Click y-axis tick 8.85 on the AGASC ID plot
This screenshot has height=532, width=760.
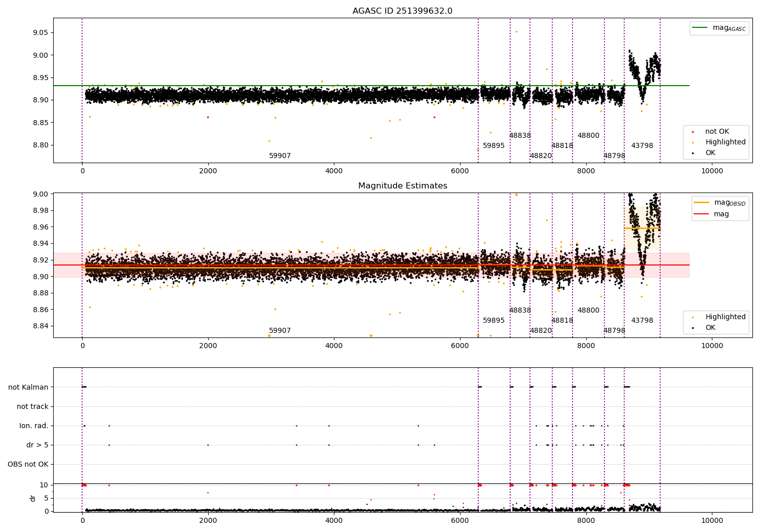(x=40, y=123)
